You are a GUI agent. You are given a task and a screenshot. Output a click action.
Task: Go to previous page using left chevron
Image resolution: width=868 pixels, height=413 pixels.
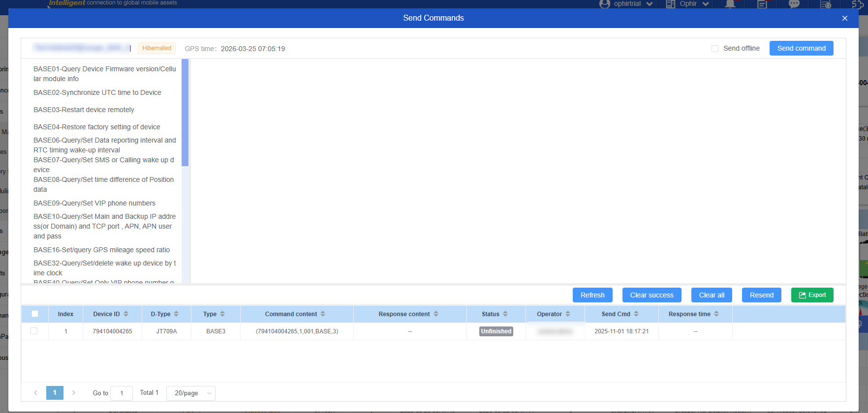pyautogui.click(x=35, y=393)
